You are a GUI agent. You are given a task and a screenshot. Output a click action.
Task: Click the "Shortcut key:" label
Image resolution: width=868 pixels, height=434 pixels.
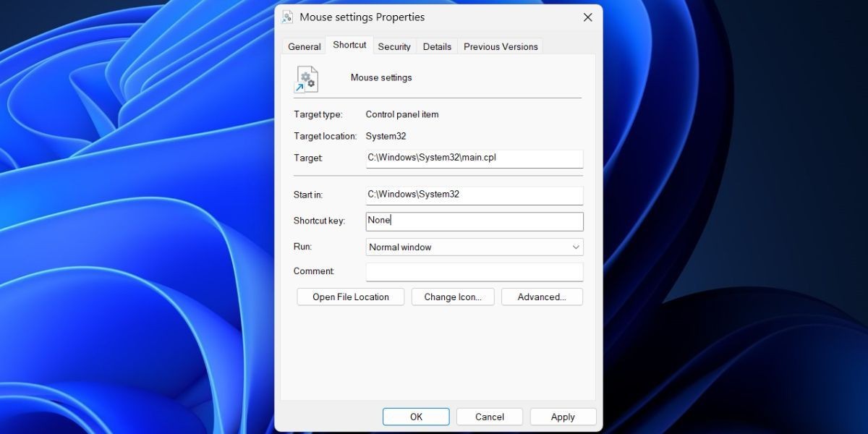pyautogui.click(x=320, y=221)
